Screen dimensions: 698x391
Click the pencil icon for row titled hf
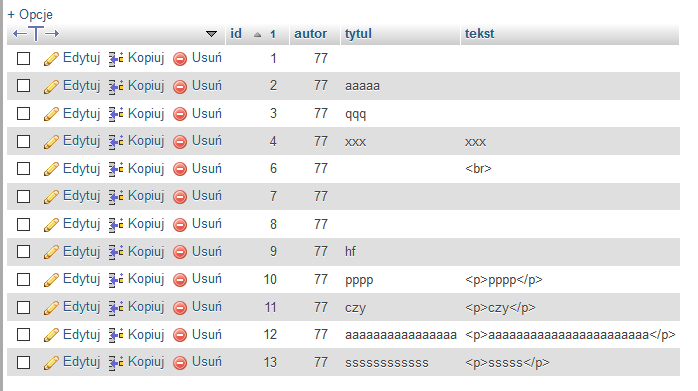(51, 252)
